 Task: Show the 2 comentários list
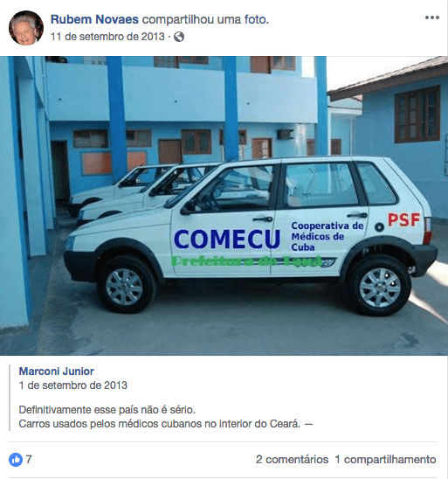pos(292,460)
